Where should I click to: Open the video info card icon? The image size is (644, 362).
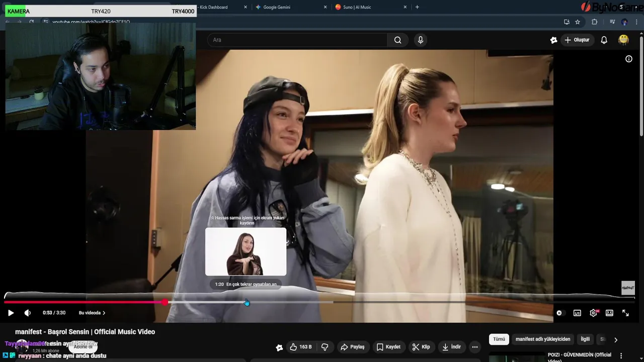[x=628, y=59]
